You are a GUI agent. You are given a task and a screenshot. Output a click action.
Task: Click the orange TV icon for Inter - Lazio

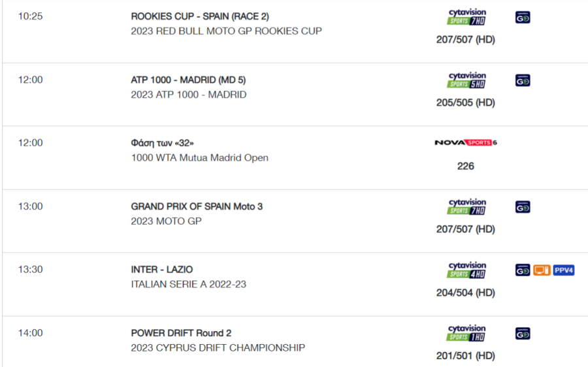(542, 270)
